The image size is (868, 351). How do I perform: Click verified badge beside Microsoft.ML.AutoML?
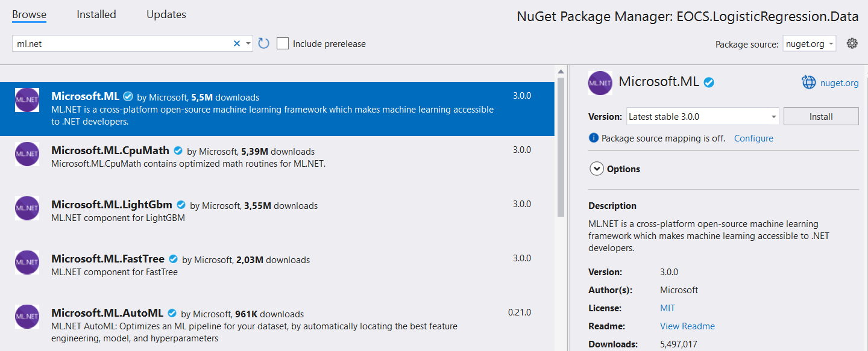point(172,313)
